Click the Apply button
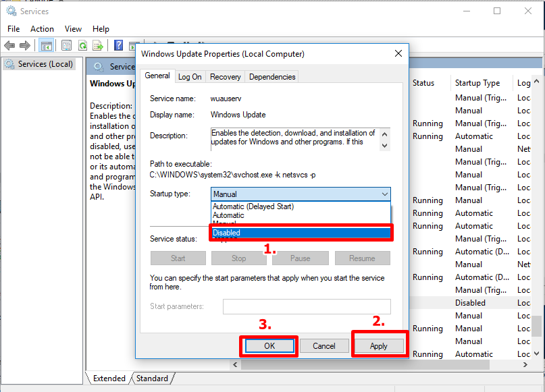 [x=378, y=346]
